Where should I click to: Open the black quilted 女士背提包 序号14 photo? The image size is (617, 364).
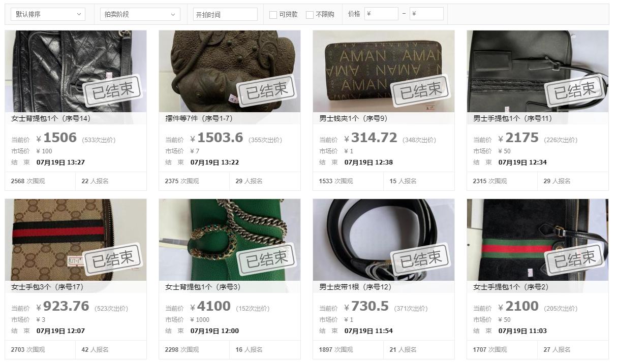[x=76, y=71]
